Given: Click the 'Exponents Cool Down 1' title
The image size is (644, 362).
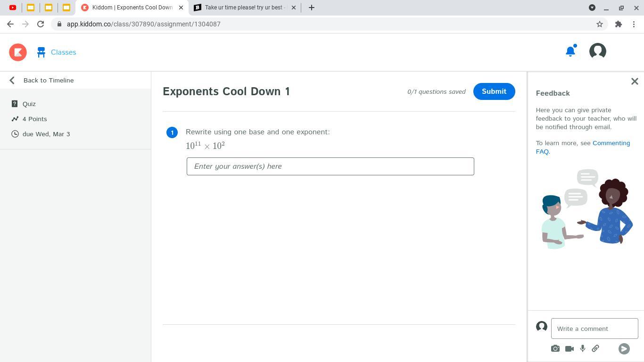Looking at the screenshot, I should coord(226,91).
